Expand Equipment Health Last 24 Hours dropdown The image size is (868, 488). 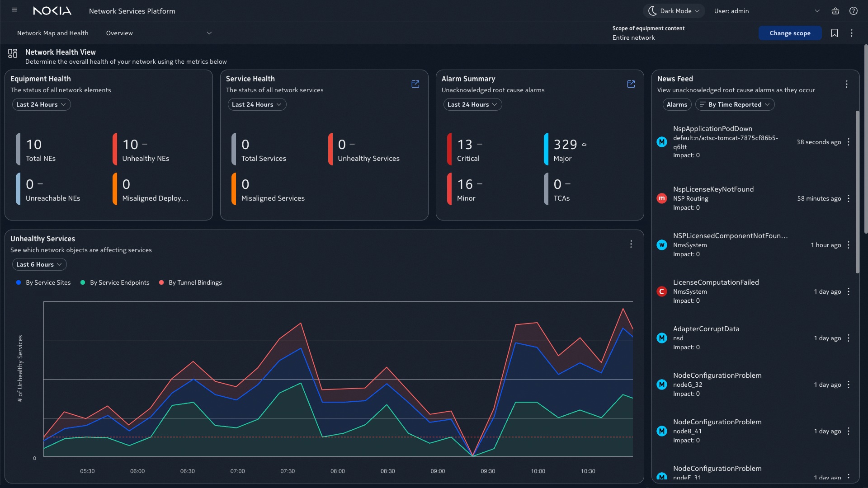(41, 104)
